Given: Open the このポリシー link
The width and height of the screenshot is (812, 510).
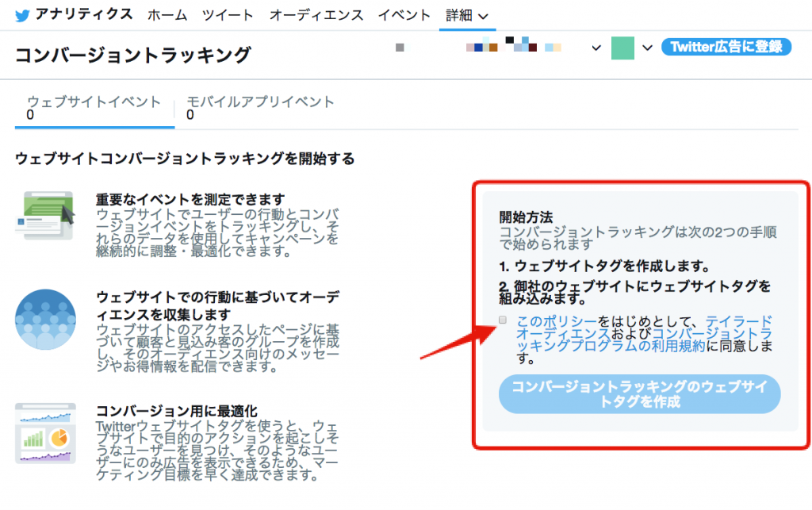Looking at the screenshot, I should pyautogui.click(x=557, y=321).
